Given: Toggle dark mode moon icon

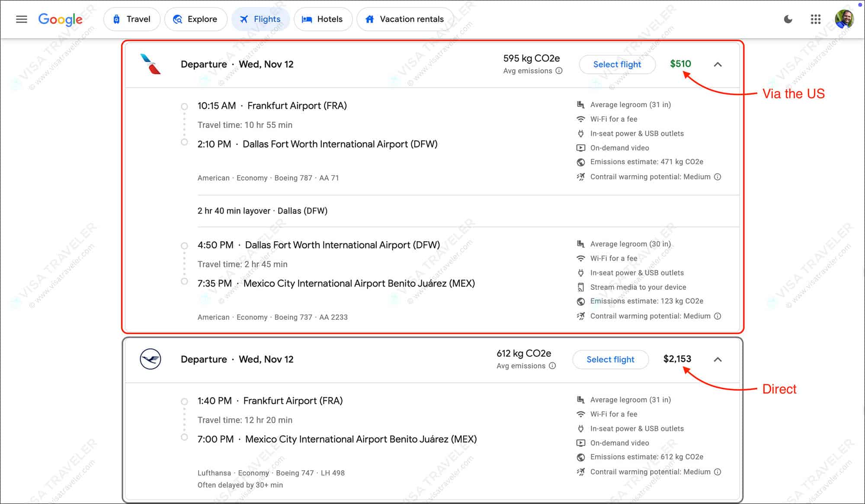Looking at the screenshot, I should (x=788, y=19).
